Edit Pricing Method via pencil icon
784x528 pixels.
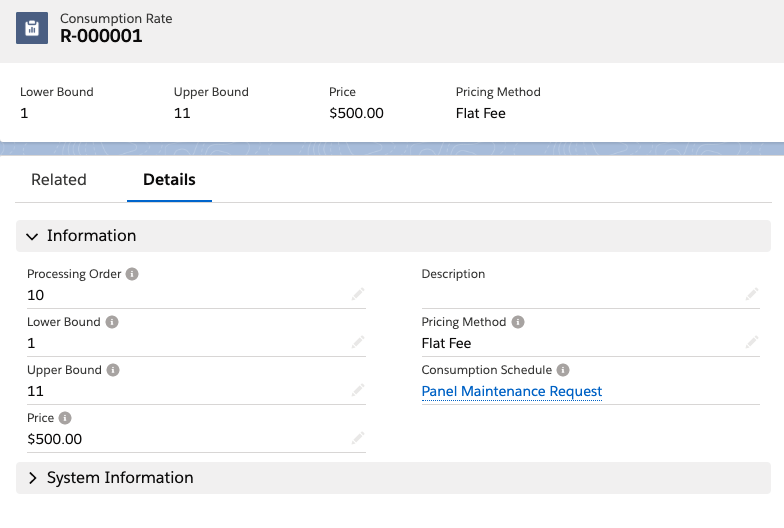[752, 342]
